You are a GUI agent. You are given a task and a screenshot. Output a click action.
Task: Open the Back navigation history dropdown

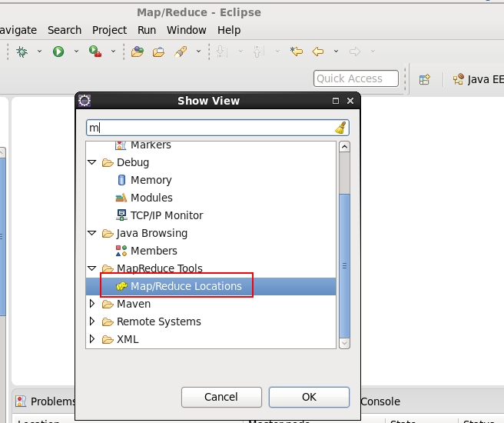(x=336, y=52)
